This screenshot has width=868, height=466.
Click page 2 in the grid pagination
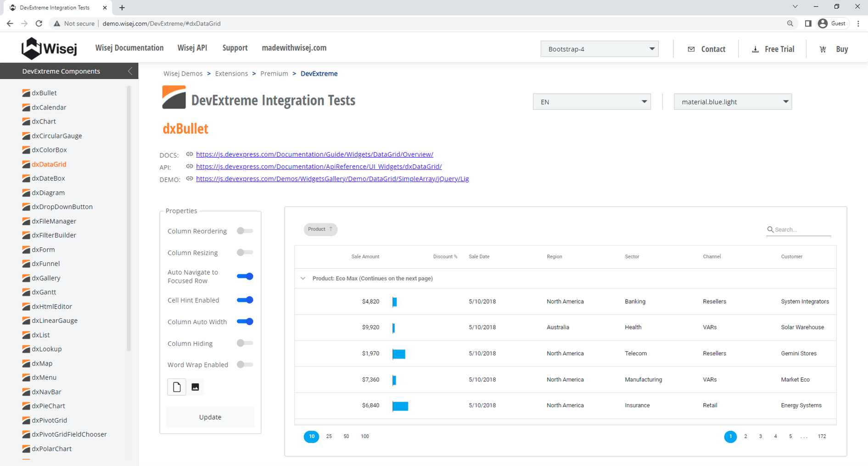click(745, 436)
